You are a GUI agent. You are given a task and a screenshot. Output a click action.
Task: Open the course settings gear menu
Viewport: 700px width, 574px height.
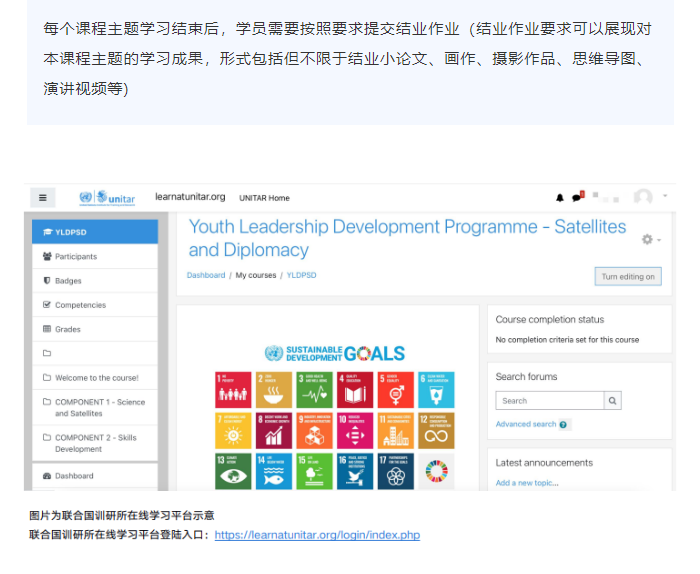[651, 240]
